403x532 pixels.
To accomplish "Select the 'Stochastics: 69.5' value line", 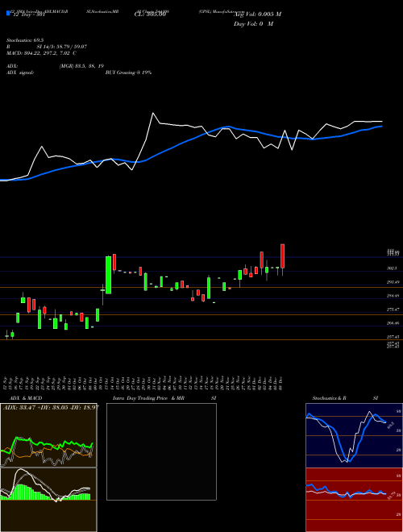I will click(x=24, y=40).
